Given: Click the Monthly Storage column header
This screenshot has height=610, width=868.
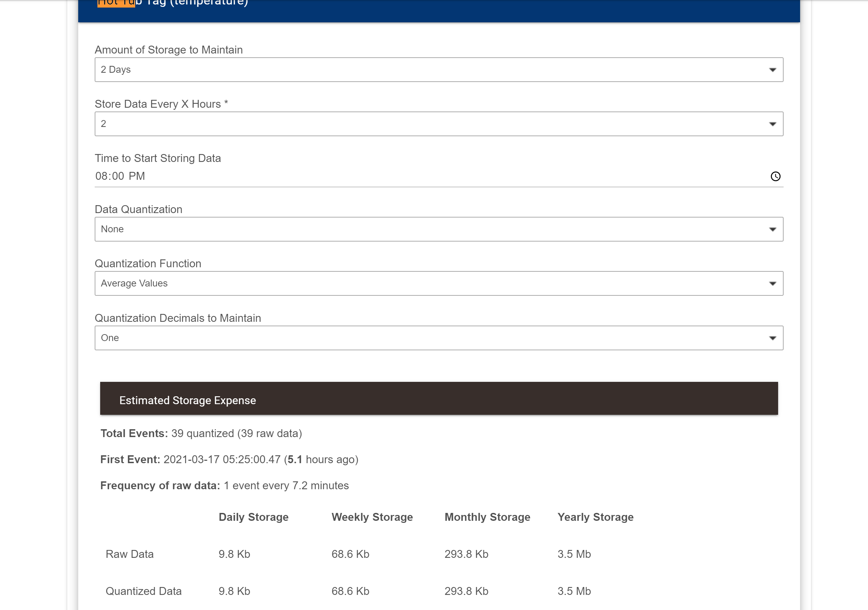Looking at the screenshot, I should pos(487,517).
